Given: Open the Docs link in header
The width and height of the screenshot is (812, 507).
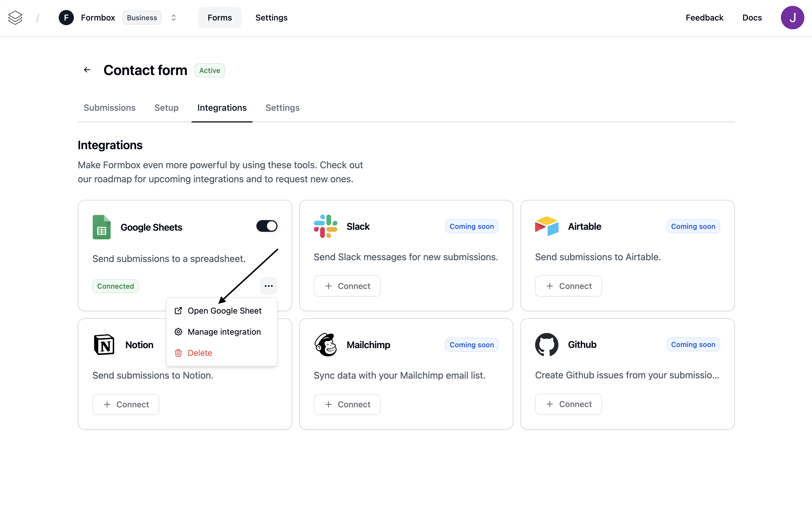Looking at the screenshot, I should tap(752, 18).
